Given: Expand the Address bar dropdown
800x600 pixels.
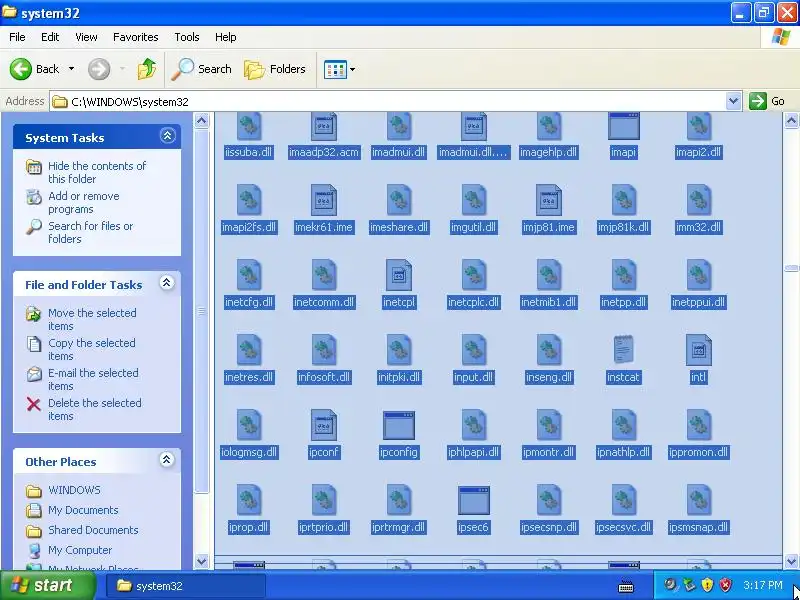Looking at the screenshot, I should coord(733,101).
